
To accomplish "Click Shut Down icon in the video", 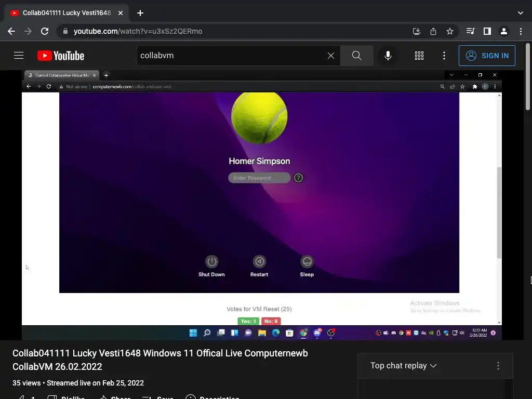I will coord(212,262).
